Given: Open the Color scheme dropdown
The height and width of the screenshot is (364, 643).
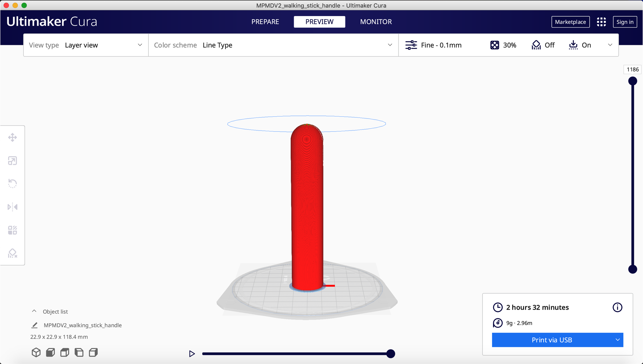Looking at the screenshot, I should coord(273,45).
